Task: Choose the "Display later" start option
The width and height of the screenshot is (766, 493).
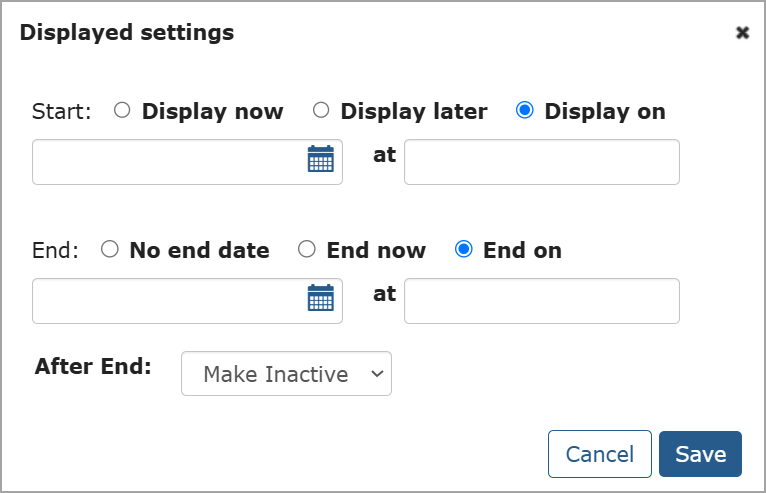Action: click(x=321, y=111)
